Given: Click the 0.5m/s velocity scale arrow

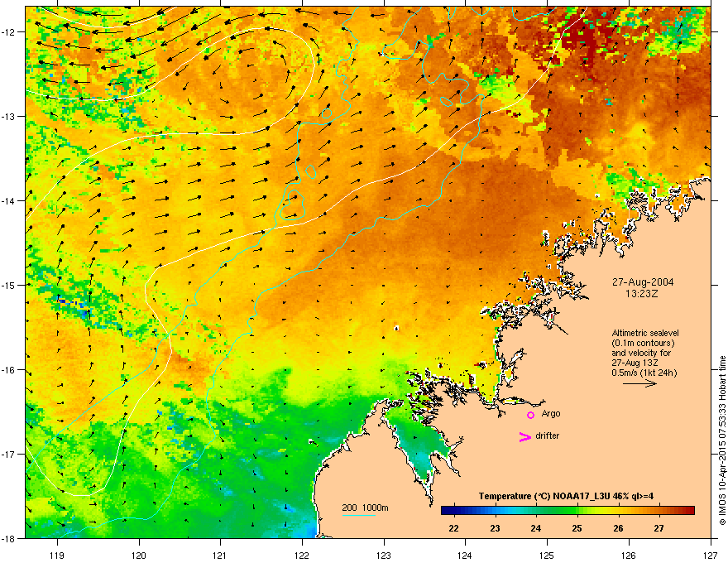Looking at the screenshot, I should click(x=639, y=383).
